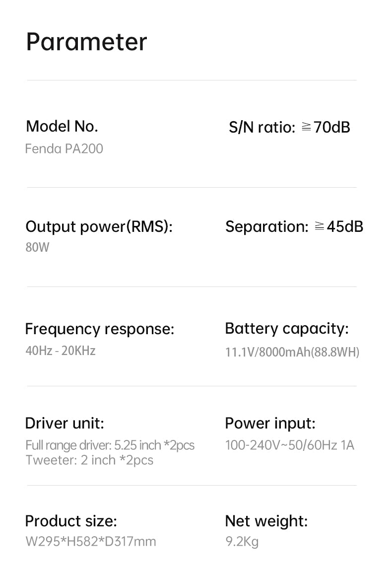This screenshot has width=392, height=576.
Task: Select the "Net weight:" label
Action: coord(266,521)
